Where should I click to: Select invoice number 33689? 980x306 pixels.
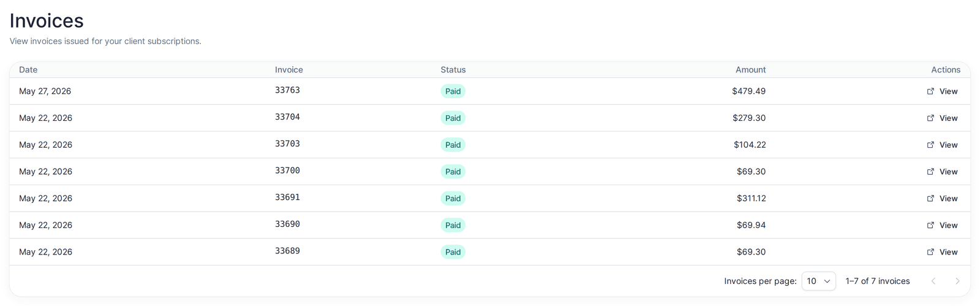[287, 251]
